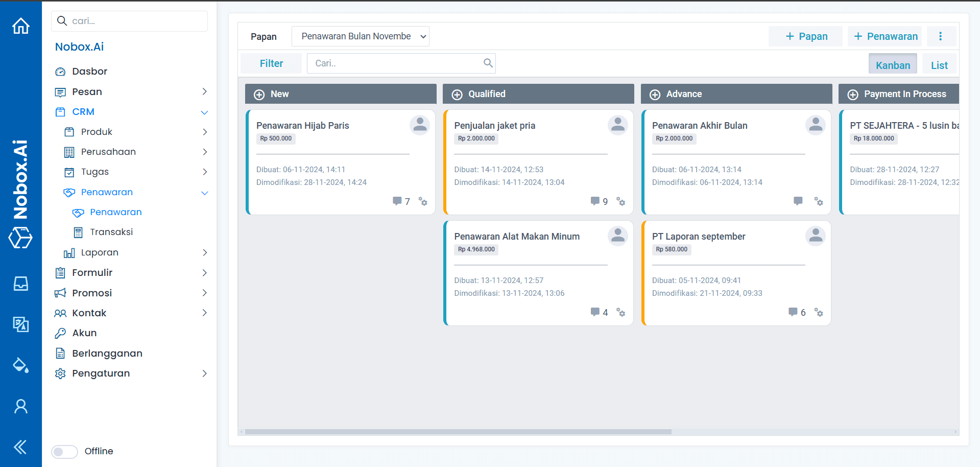
Task: Toggle the Offline switch
Action: (64, 452)
